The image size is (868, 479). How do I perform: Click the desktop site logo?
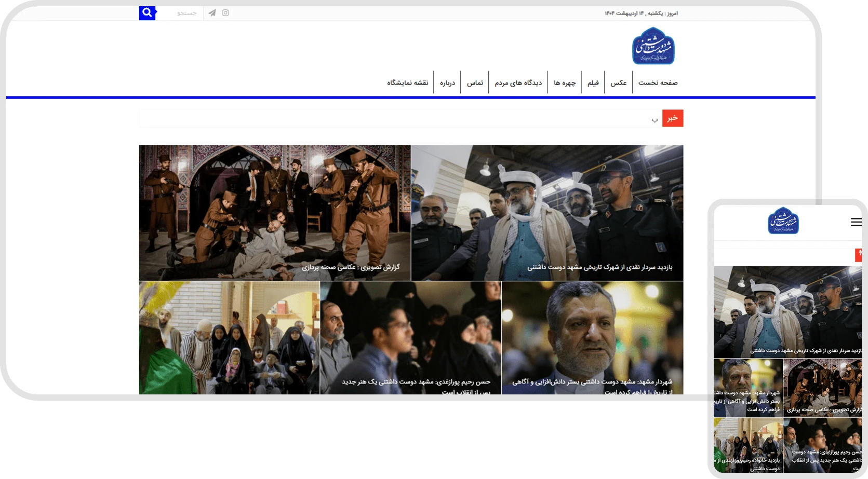[653, 46]
